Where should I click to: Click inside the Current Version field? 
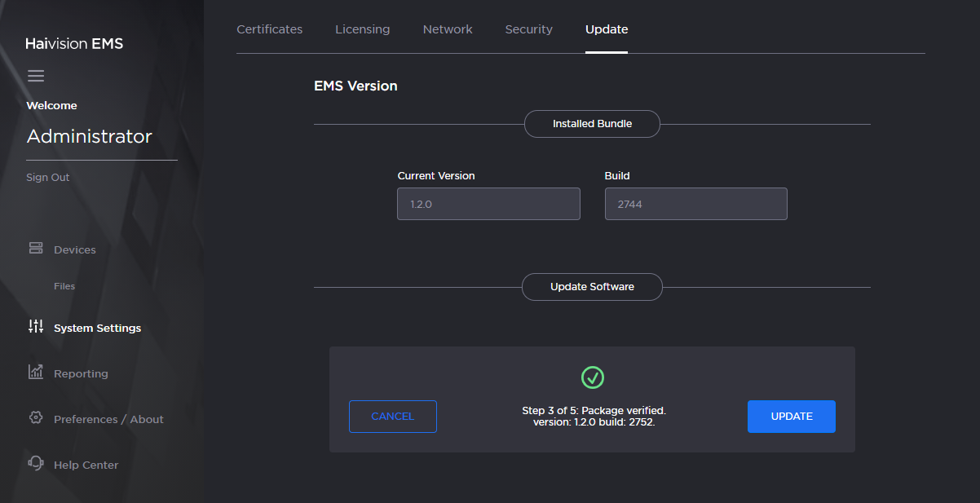click(x=488, y=203)
